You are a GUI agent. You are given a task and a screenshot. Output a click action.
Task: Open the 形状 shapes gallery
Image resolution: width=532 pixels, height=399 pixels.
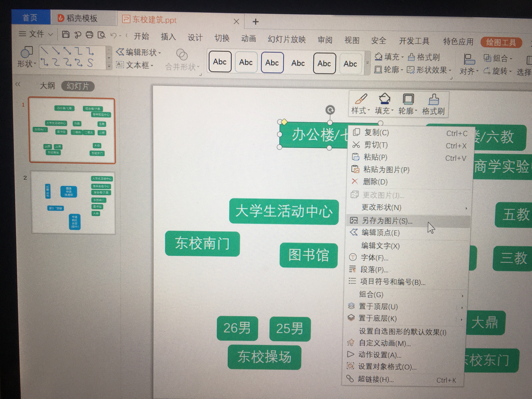[27, 57]
